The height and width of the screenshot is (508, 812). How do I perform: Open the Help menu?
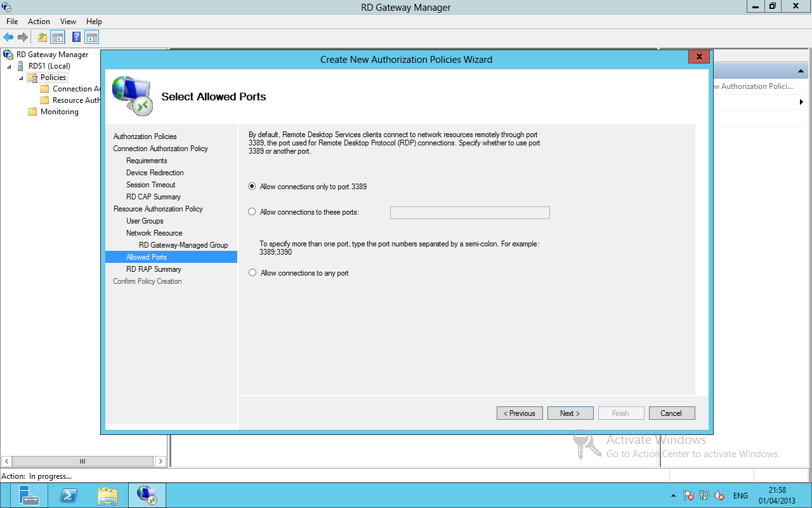[94, 22]
